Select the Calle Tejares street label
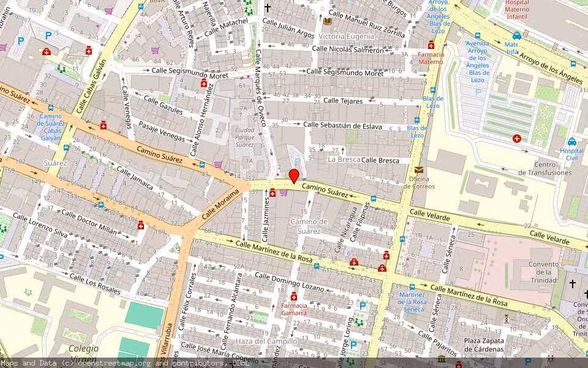The width and height of the screenshot is (588, 368). [343, 101]
